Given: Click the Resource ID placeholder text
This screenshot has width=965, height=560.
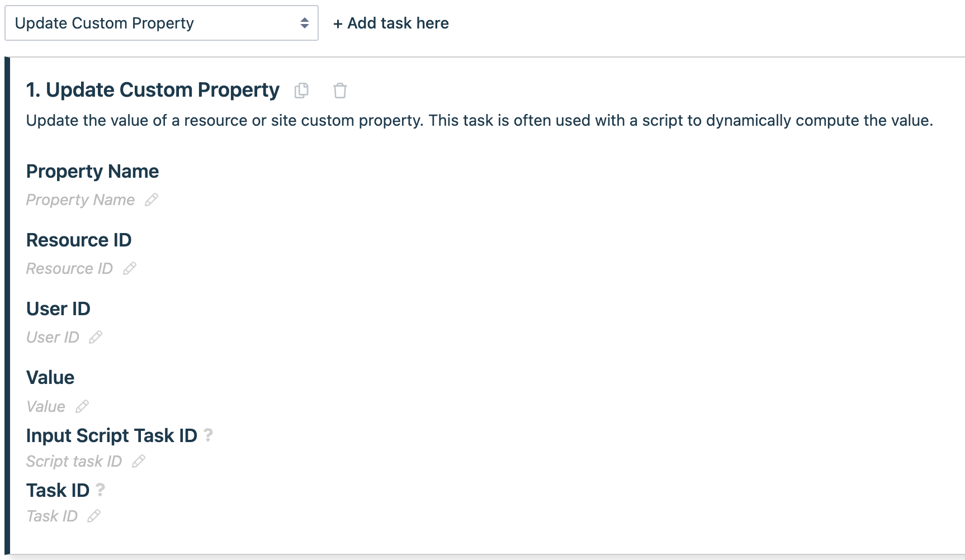Looking at the screenshot, I should point(69,268).
